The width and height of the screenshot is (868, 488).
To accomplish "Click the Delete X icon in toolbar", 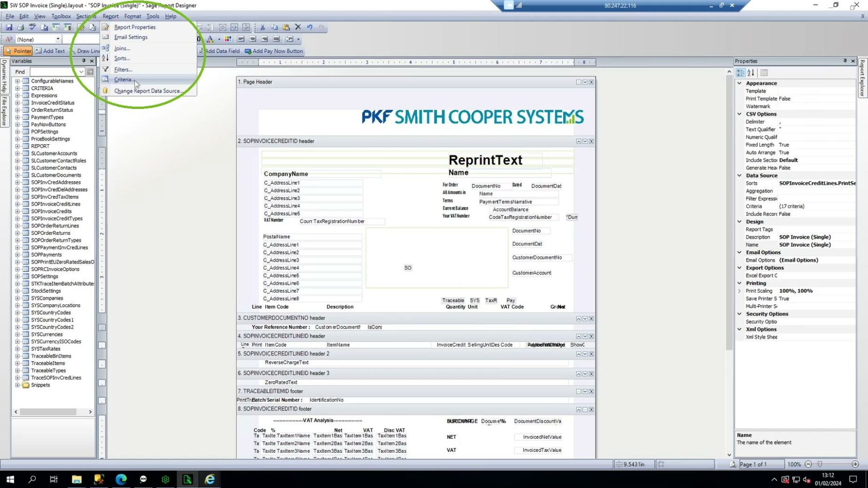I will tap(298, 27).
